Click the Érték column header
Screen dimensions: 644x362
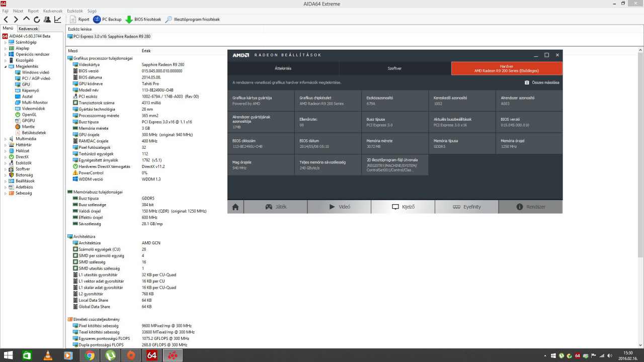point(146,51)
